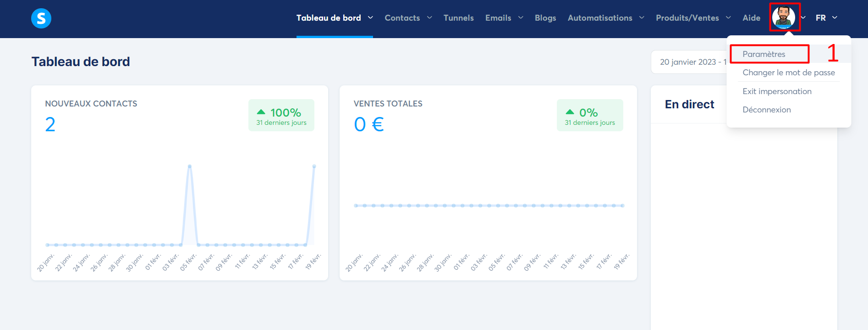This screenshot has width=868, height=330.
Task: Click the green up arrow beside 0%
Action: 570,112
